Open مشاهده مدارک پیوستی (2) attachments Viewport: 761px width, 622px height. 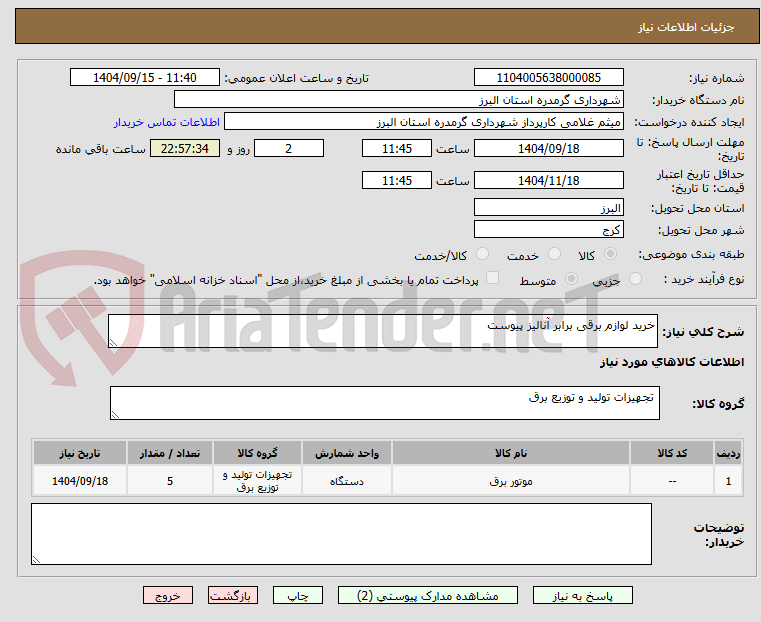(x=428, y=595)
